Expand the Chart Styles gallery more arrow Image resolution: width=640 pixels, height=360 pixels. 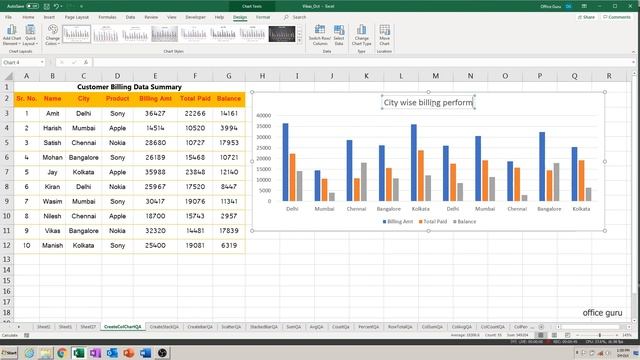pyautogui.click(x=300, y=40)
